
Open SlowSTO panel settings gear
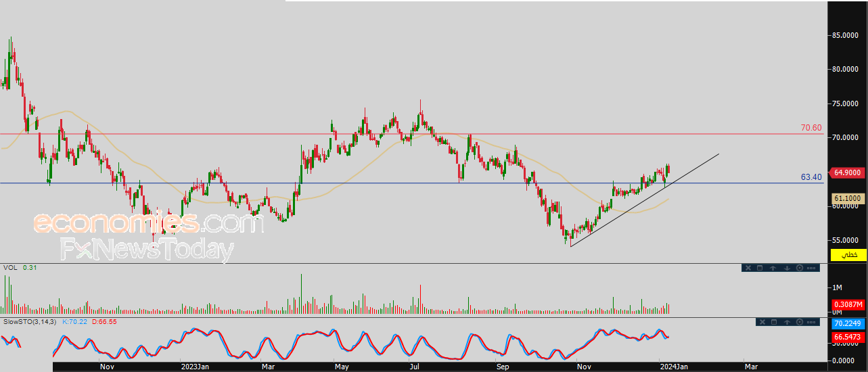(x=800, y=322)
